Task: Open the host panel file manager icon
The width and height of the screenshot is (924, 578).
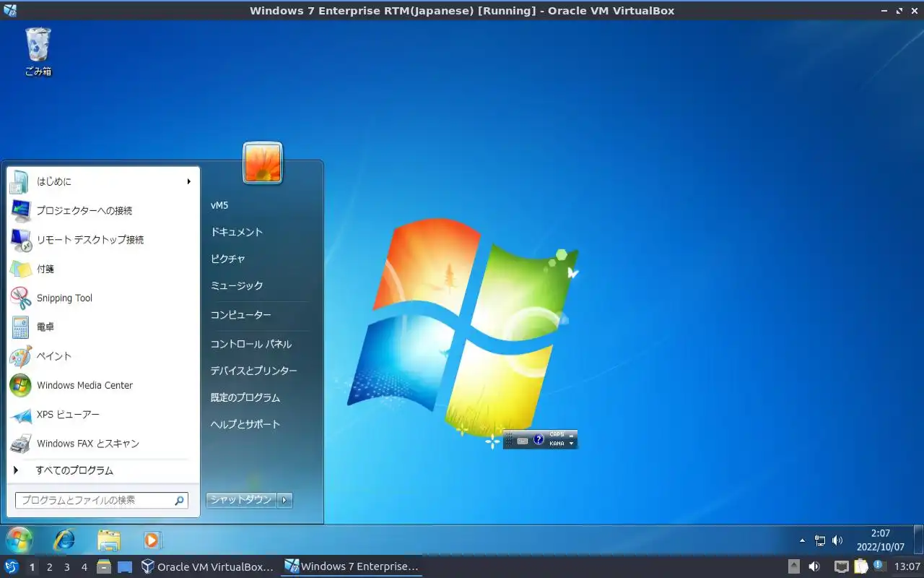Action: tap(104, 566)
